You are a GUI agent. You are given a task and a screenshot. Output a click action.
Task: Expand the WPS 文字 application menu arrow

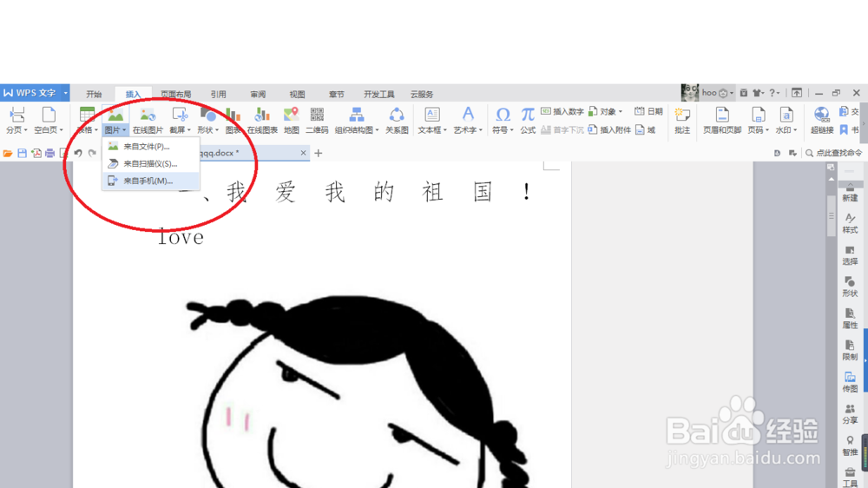(x=65, y=93)
